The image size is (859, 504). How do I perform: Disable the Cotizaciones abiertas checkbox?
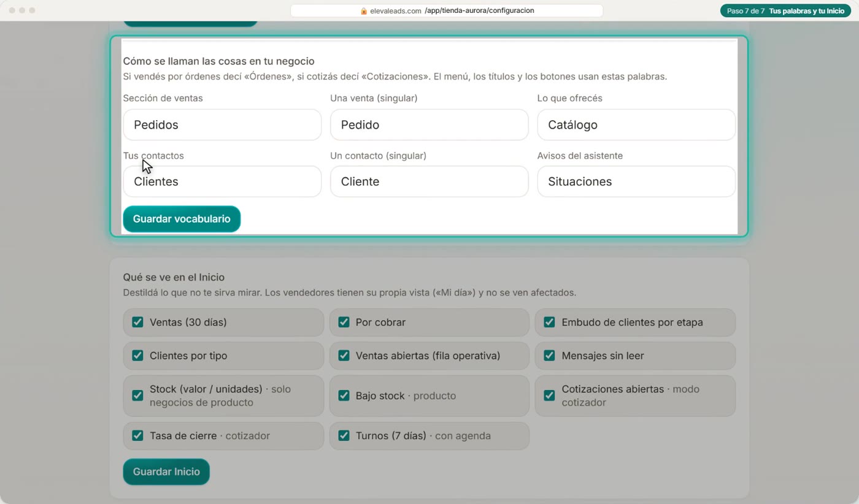pos(549,395)
